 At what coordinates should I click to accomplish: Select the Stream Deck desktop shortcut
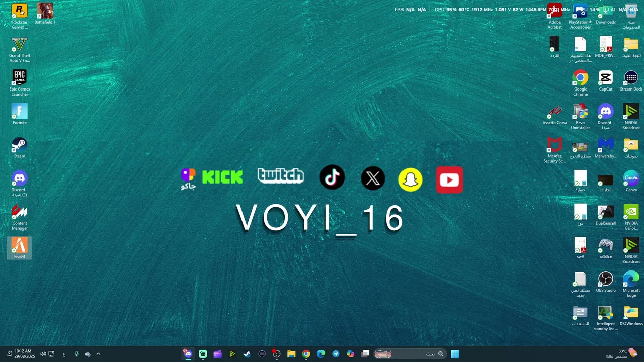[631, 80]
